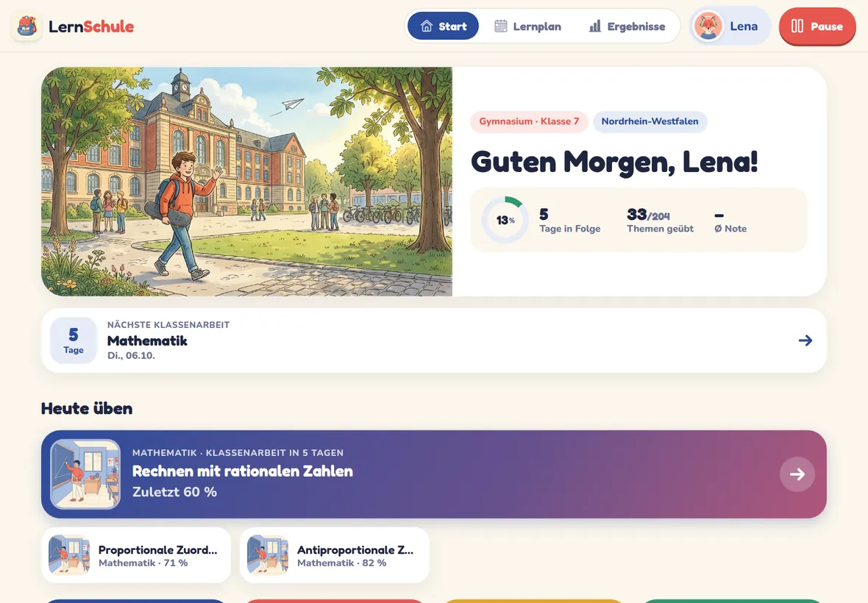Click the Nordrhein-Westfalen tag
The height and width of the screenshot is (603, 868).
point(650,122)
